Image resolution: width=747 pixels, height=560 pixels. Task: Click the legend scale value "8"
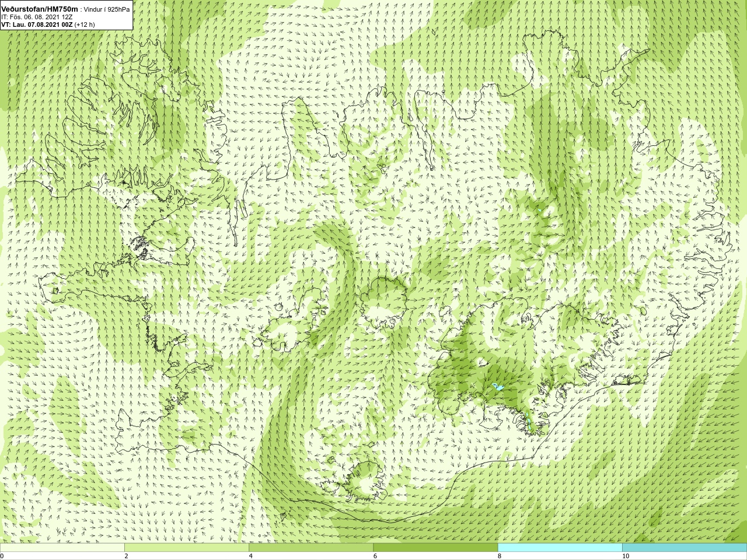(x=500, y=556)
